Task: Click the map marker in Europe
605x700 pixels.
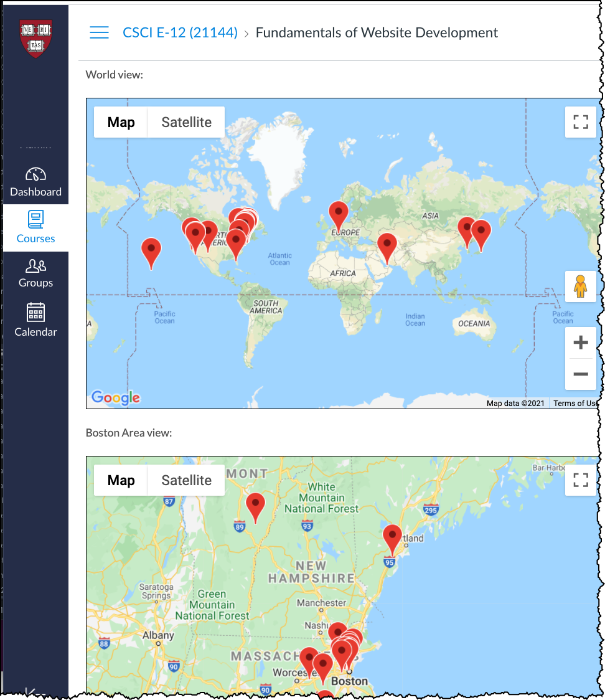Action: point(338,214)
